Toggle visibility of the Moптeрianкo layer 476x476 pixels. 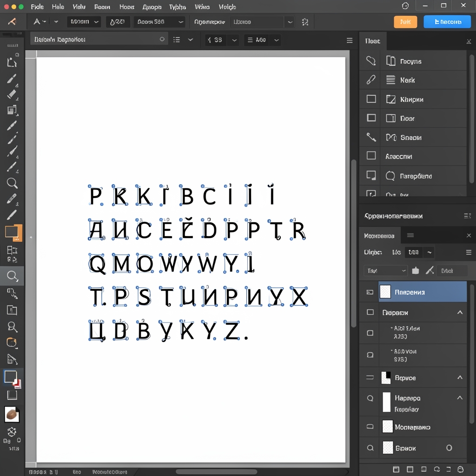[370, 427]
